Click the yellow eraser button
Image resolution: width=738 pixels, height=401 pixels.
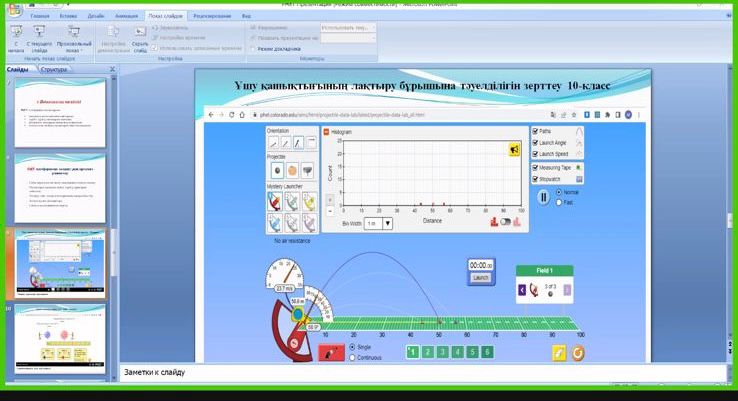point(559,352)
